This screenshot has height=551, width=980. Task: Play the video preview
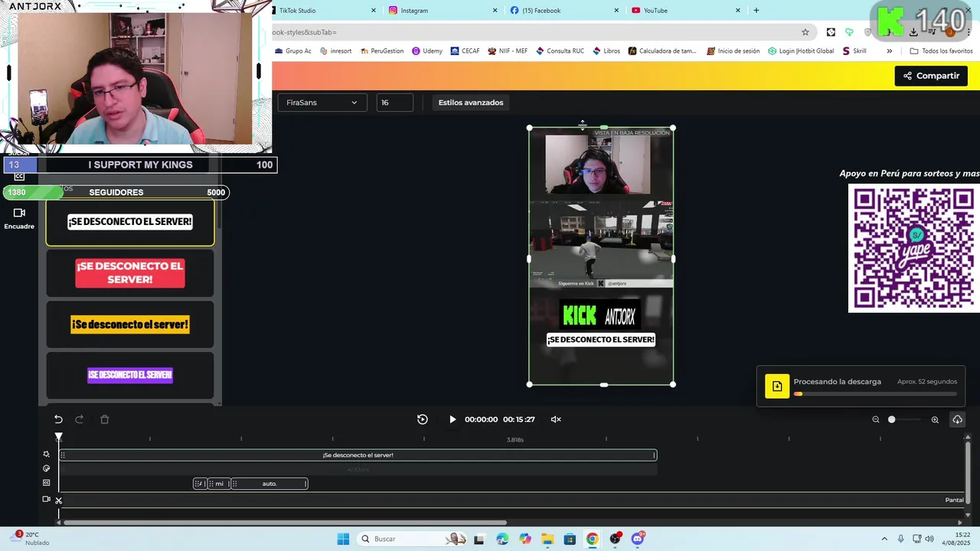click(x=452, y=419)
